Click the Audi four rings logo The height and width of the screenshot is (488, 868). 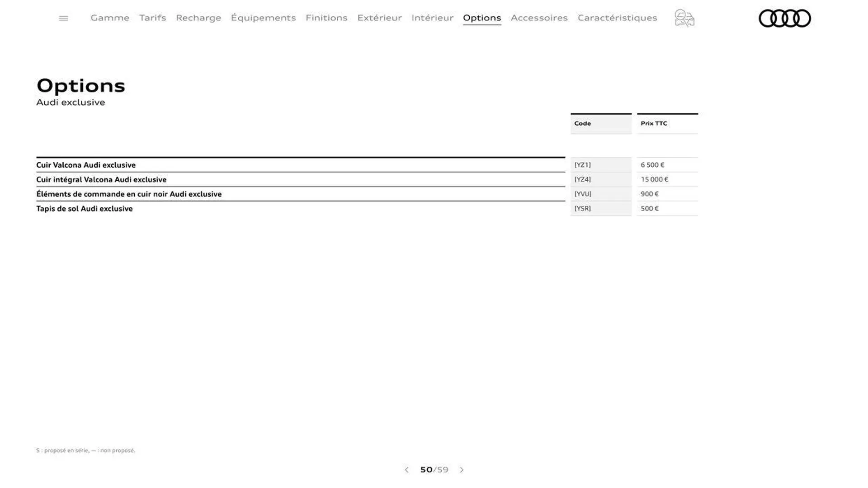(x=784, y=19)
